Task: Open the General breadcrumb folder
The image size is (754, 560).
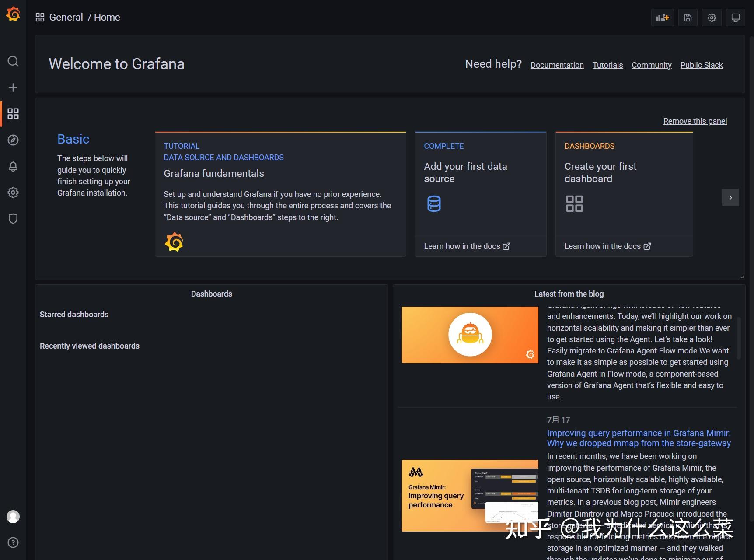Action: click(x=66, y=17)
